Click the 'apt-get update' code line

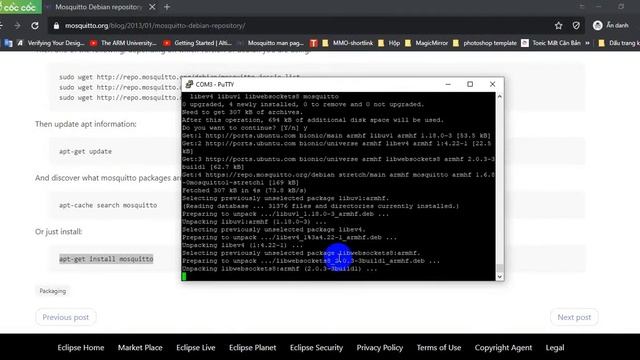85,151
